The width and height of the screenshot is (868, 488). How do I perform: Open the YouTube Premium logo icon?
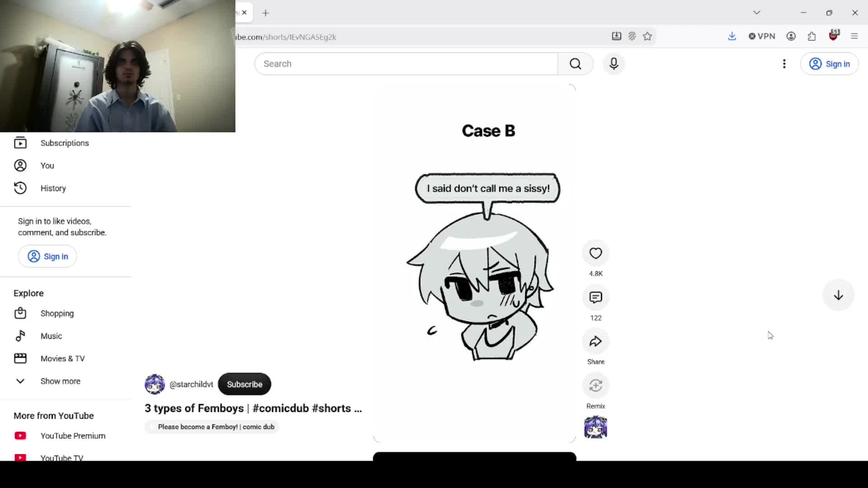coord(20,436)
